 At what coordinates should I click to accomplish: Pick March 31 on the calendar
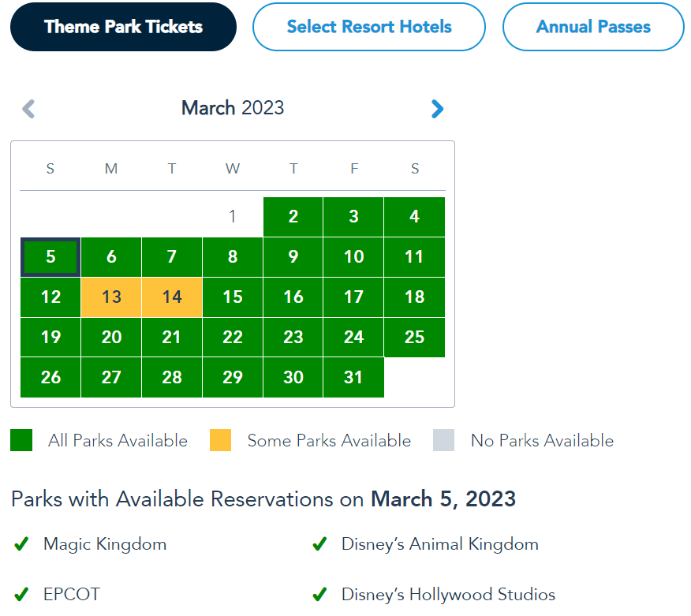coord(353,378)
